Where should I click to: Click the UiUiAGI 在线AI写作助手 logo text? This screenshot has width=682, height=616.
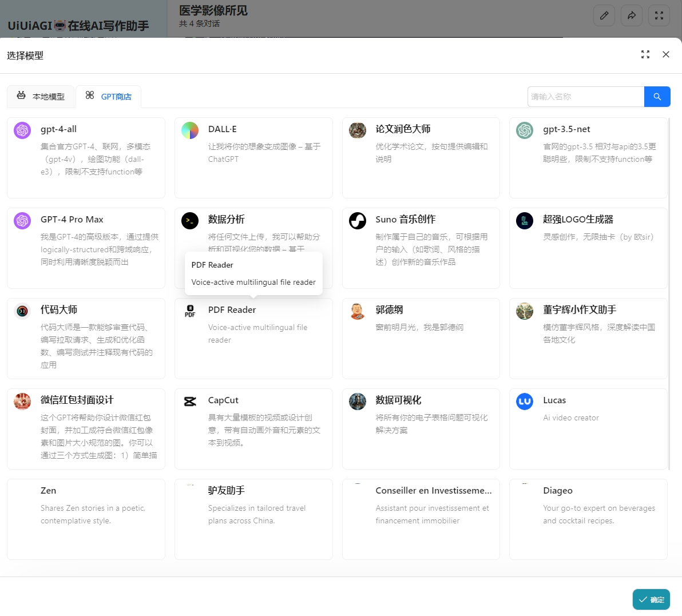tap(78, 26)
